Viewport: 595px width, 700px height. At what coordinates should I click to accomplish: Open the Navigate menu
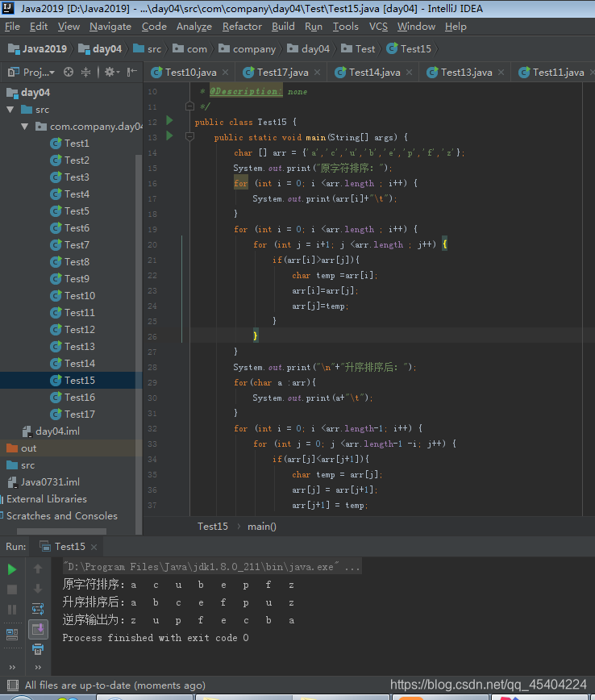[x=110, y=27]
